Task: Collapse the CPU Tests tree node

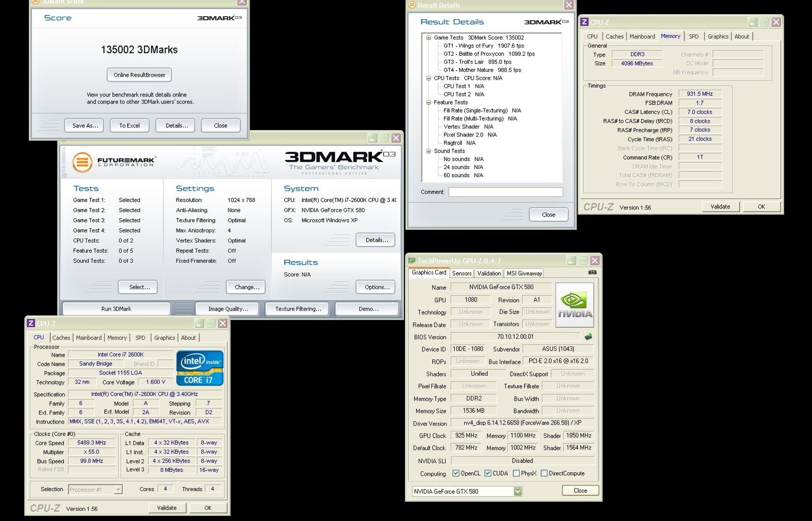Action: point(428,78)
